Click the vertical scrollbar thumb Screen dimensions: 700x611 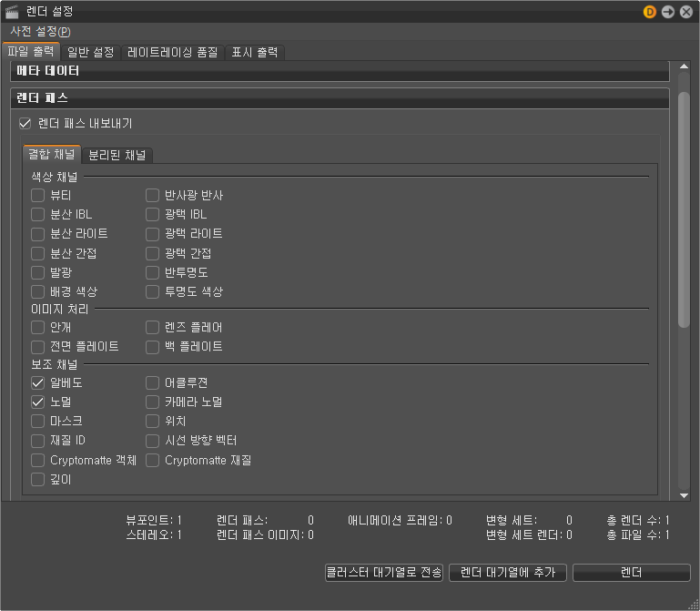(x=684, y=210)
